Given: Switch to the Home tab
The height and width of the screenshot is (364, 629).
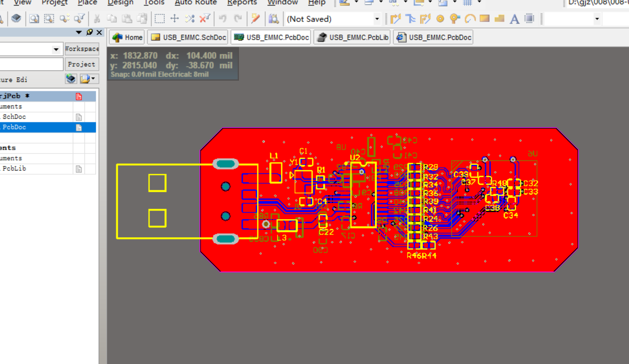Looking at the screenshot, I should (127, 38).
